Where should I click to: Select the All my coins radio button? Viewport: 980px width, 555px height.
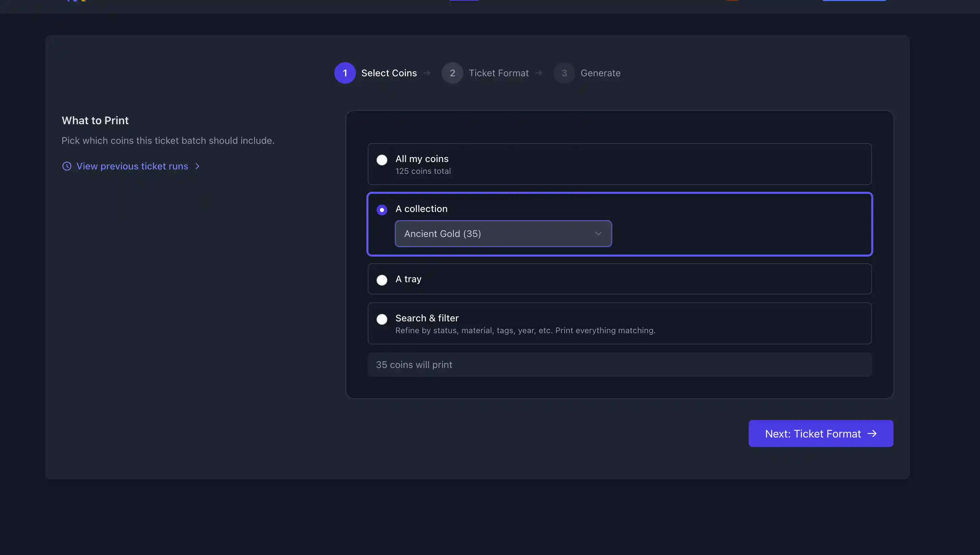point(382,160)
